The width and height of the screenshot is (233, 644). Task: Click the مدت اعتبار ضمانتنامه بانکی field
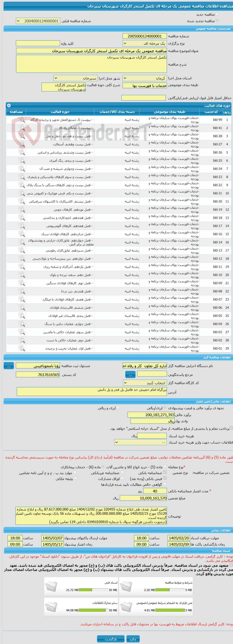[155, 491]
